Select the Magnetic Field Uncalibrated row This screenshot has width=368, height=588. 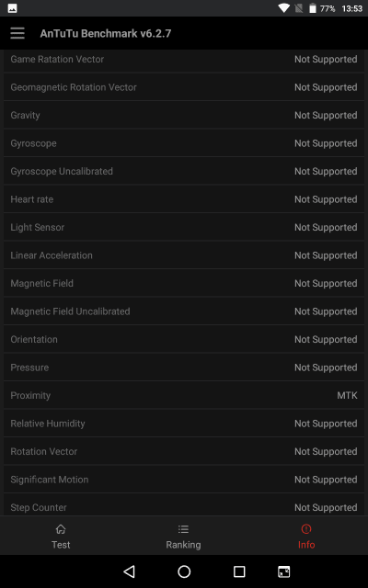(184, 311)
